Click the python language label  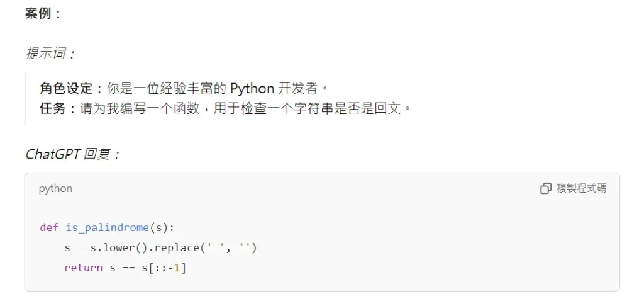click(x=55, y=188)
